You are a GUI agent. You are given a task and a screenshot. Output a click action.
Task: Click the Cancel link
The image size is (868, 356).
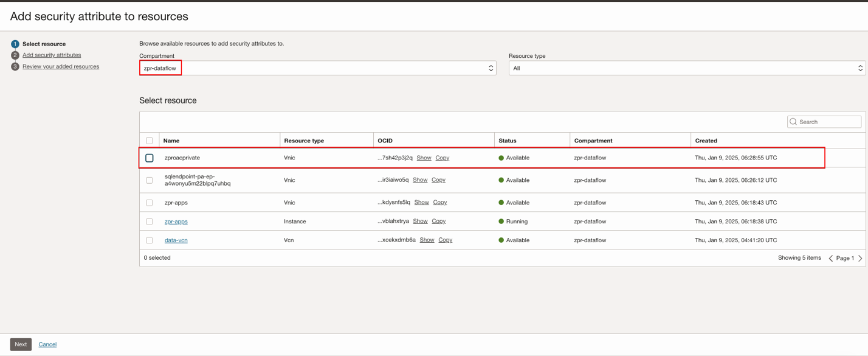tap(47, 344)
